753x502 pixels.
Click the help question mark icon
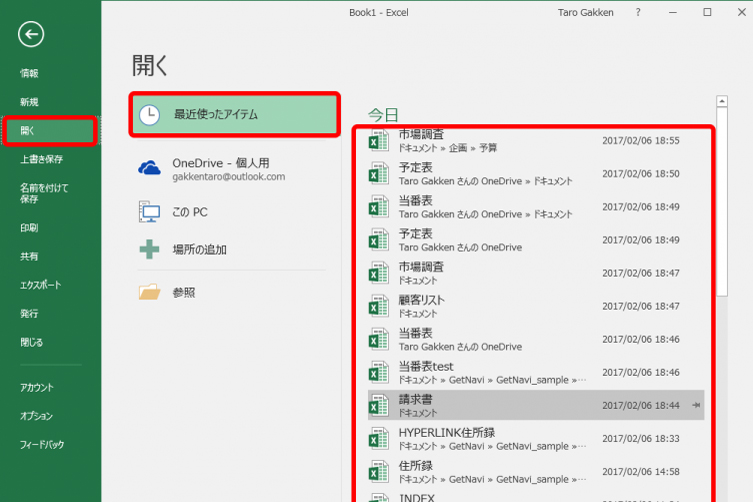pos(638,12)
